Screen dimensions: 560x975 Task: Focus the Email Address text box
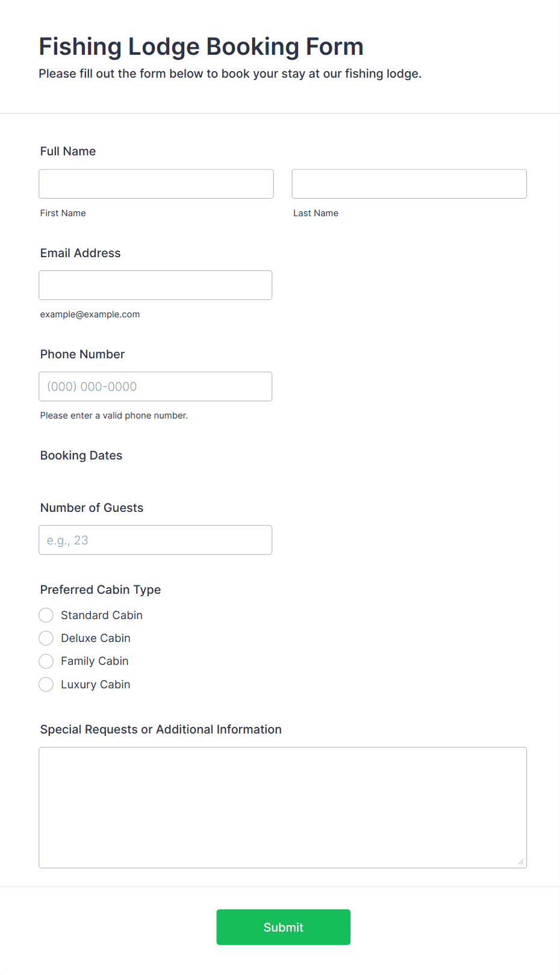coord(155,285)
